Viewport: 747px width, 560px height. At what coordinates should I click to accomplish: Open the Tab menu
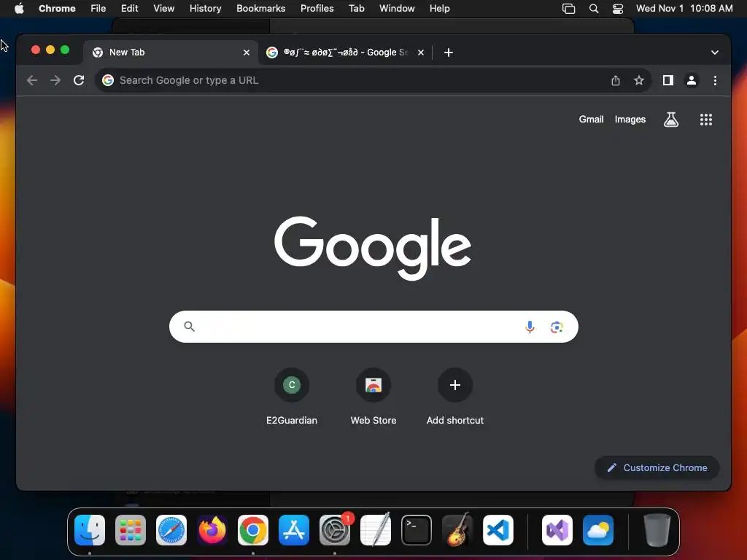coord(356,8)
